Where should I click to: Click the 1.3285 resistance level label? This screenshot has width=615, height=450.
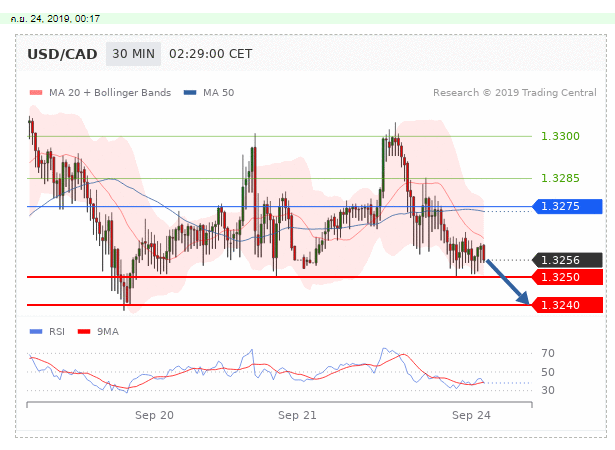point(560,178)
